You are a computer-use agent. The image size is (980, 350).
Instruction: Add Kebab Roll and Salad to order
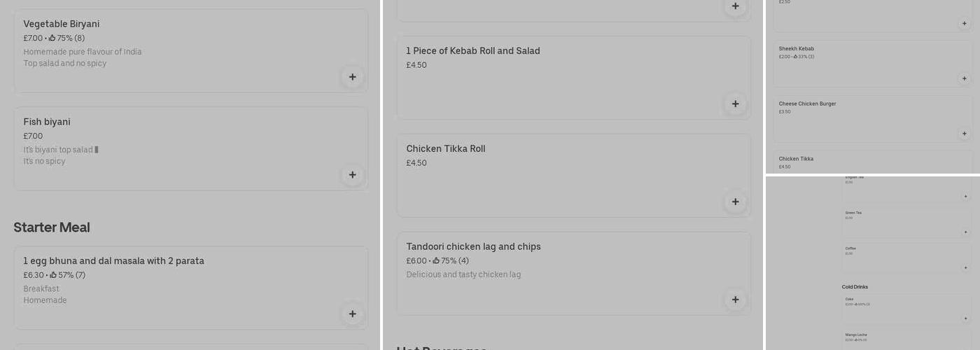(735, 104)
